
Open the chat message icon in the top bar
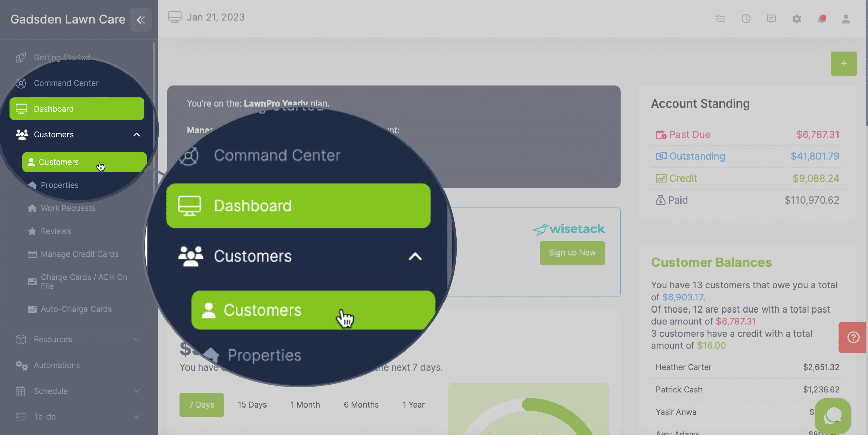771,19
